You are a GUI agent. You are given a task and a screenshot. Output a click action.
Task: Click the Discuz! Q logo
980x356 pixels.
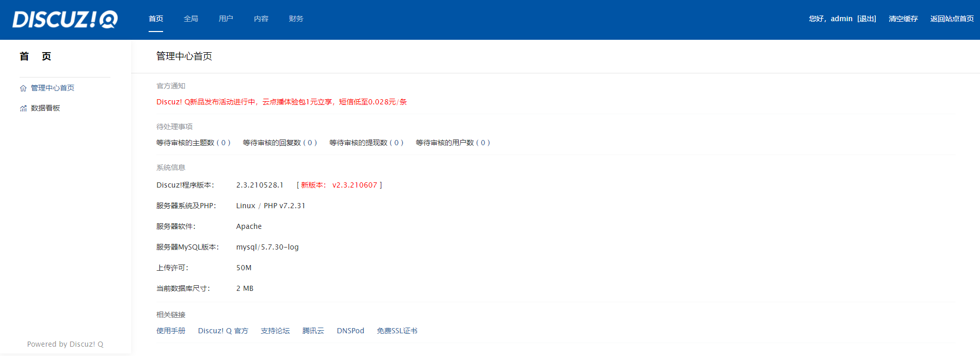[65, 19]
